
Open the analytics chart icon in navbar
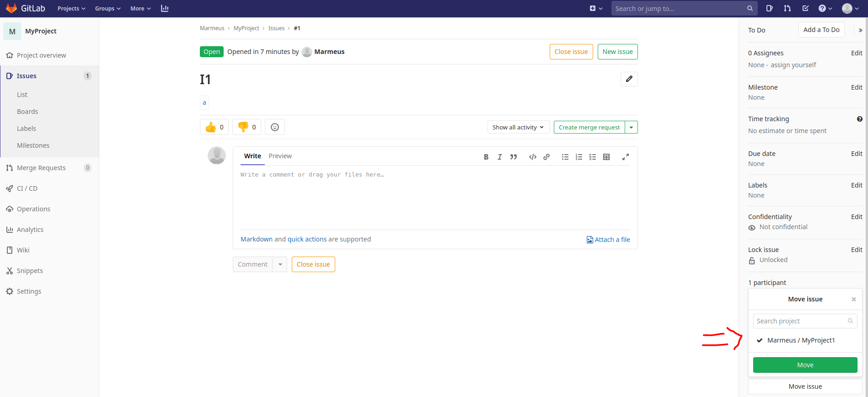coord(165,8)
